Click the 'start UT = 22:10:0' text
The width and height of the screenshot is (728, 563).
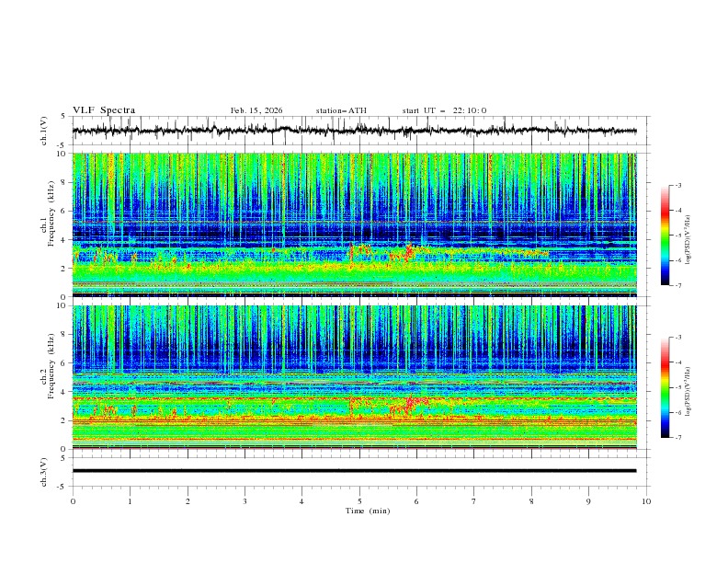(x=444, y=110)
